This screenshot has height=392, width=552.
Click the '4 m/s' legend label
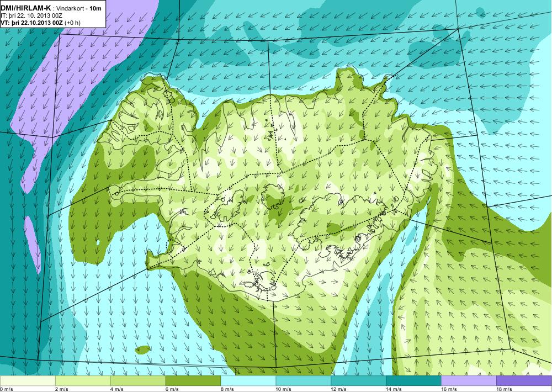117,389
